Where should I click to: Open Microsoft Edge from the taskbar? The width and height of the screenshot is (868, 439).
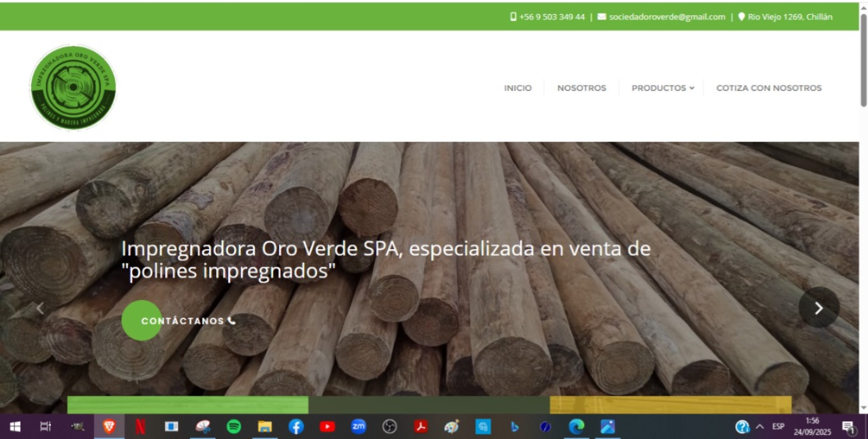pos(576,427)
